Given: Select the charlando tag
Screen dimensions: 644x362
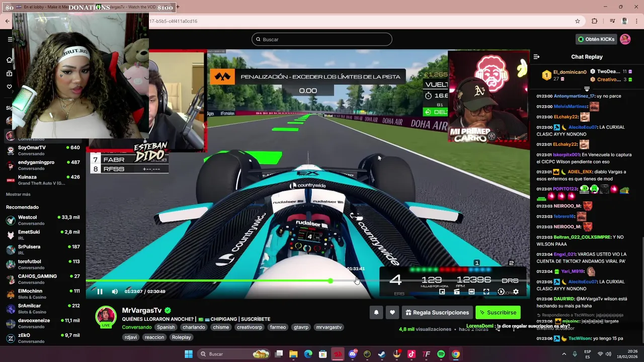Looking at the screenshot, I should 194,327.
